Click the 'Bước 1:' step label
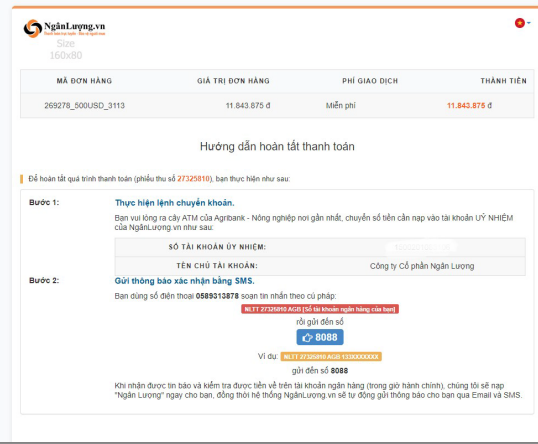This screenshot has height=444, width=538. click(44, 202)
